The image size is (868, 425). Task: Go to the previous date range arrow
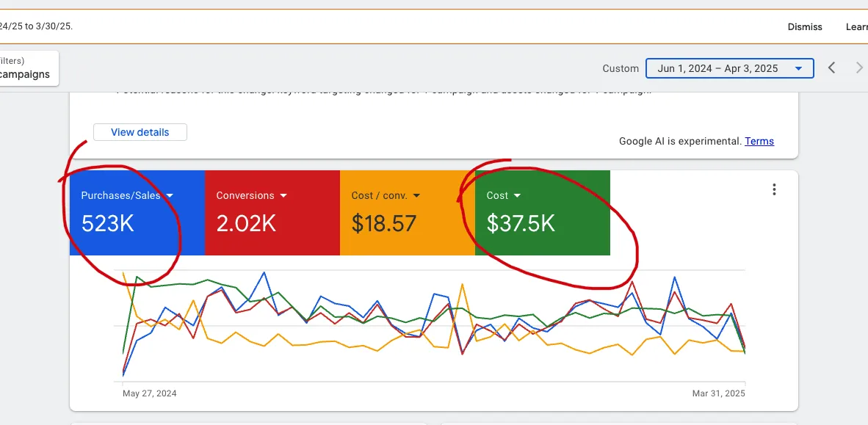pos(831,68)
